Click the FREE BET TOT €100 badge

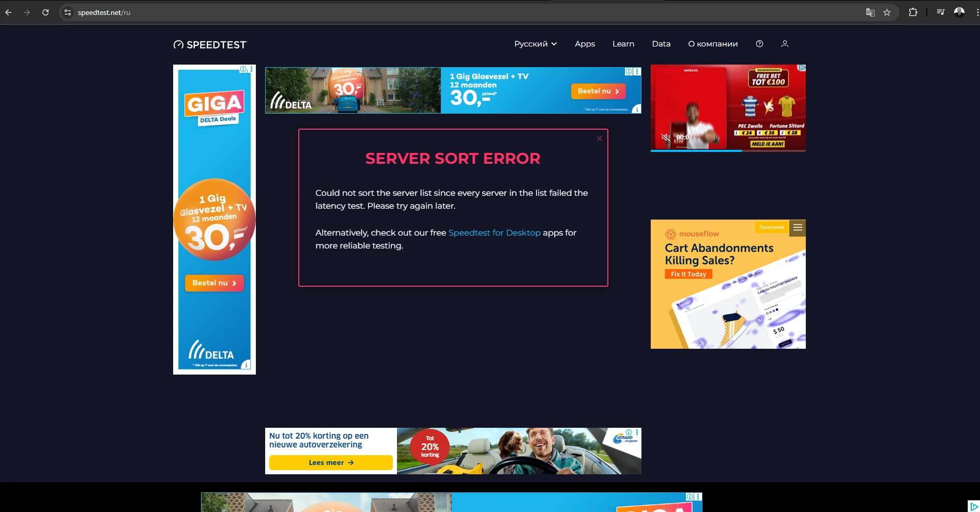tap(769, 79)
